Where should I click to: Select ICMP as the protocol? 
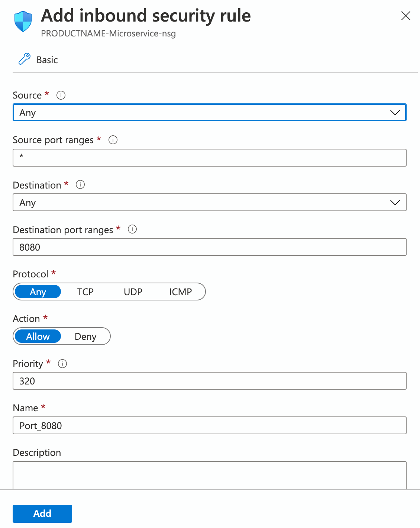pos(181,292)
